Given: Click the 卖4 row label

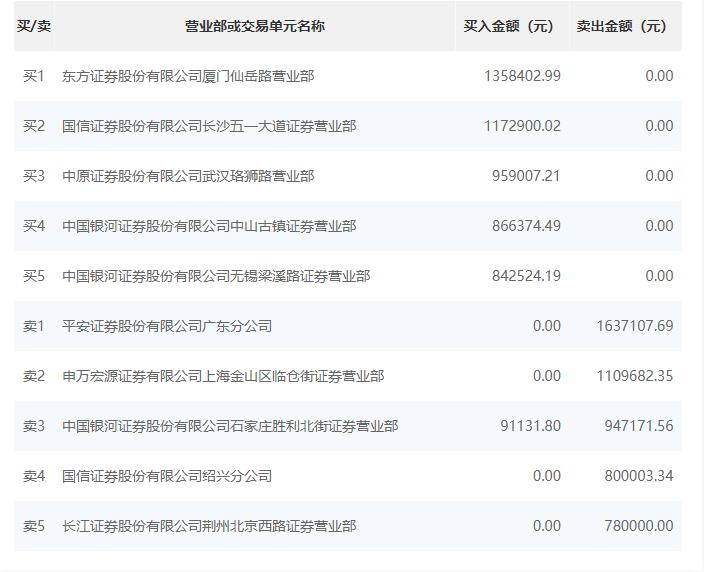Looking at the screenshot, I should point(34,475).
